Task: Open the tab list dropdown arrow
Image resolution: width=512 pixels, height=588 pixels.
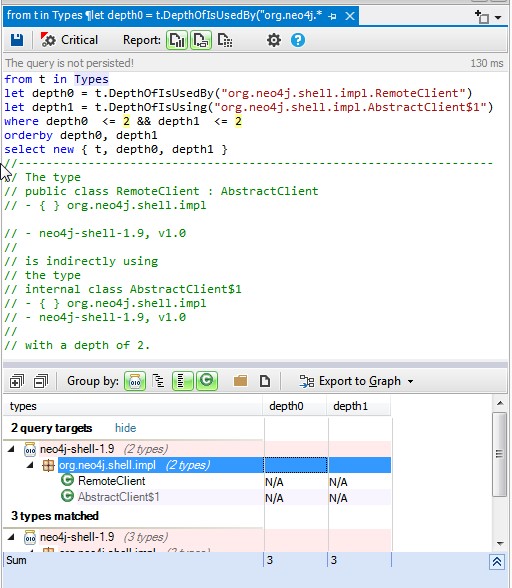Action: (x=498, y=18)
